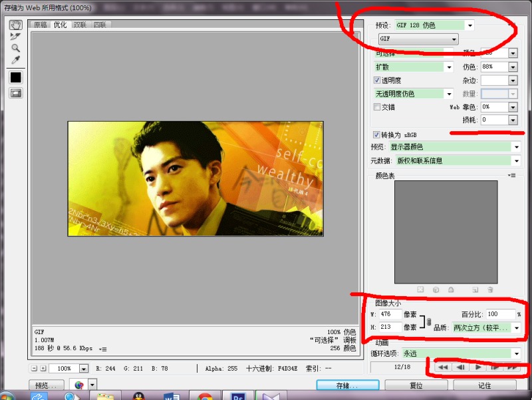
Task: Click the black eyedropper color swatch
Action: (15, 77)
